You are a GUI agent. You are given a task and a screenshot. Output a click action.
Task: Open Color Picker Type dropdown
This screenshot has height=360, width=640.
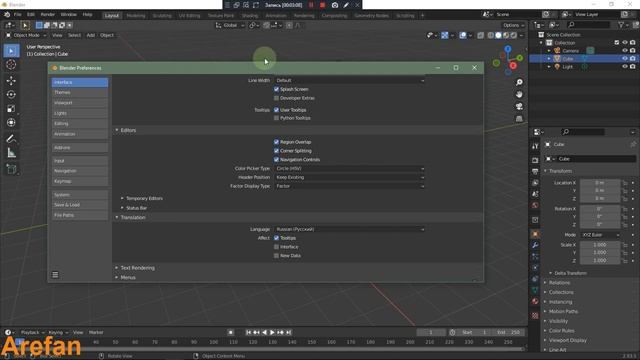[350, 169]
